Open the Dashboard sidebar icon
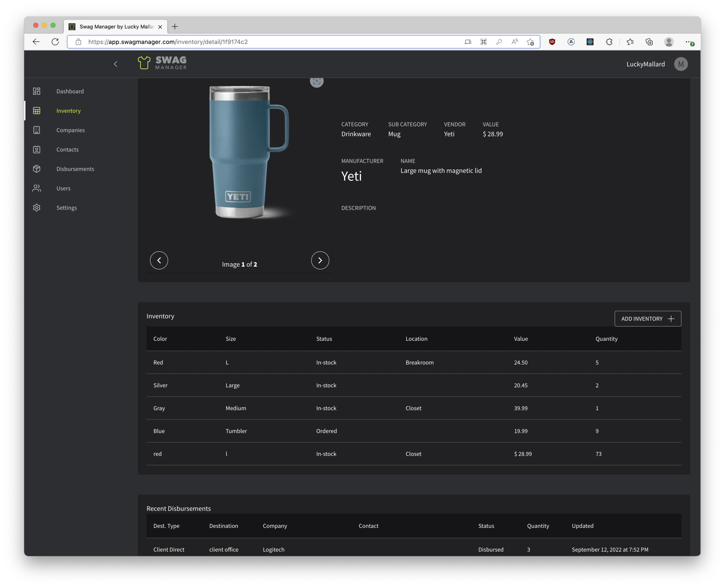 37,91
